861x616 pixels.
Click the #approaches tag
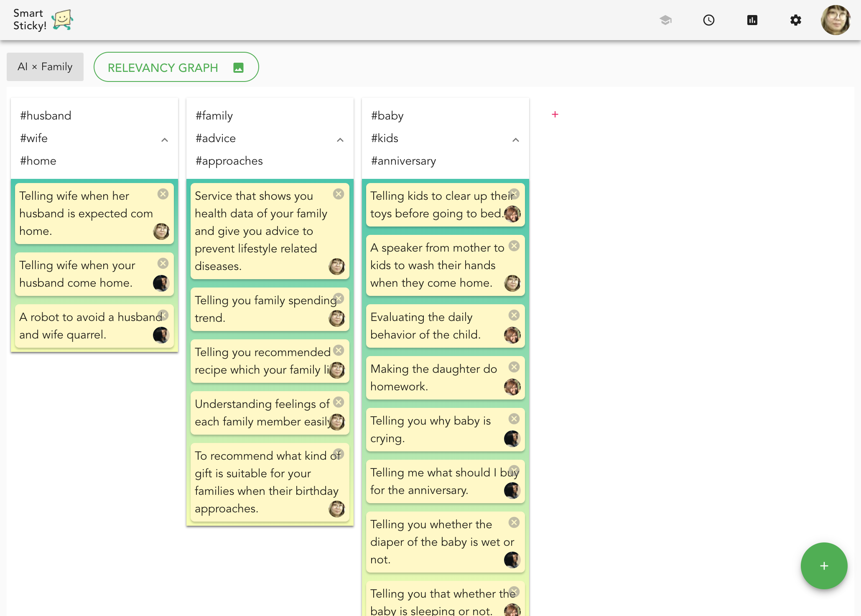[229, 161]
